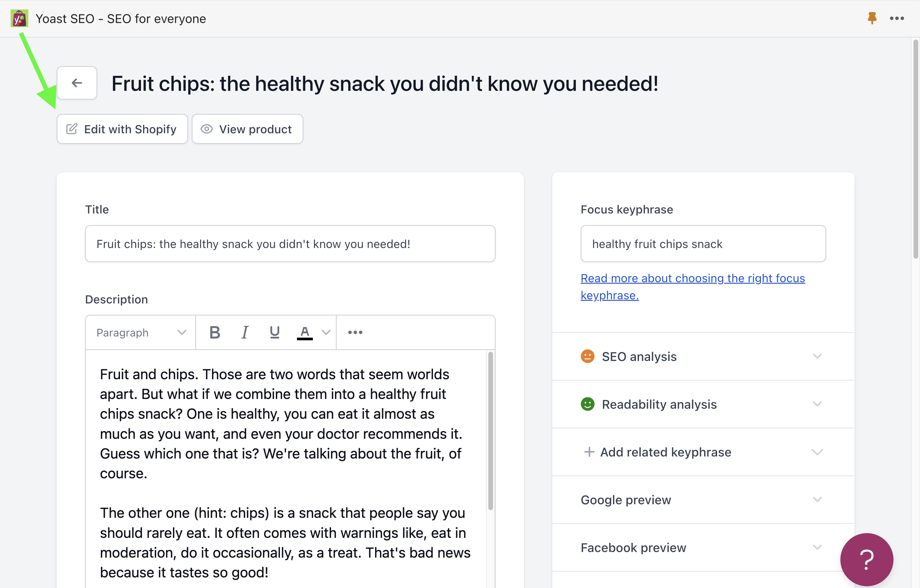Viewport: 920px width, 588px height.
Task: Apply underline formatting in description editor
Action: pos(274,332)
